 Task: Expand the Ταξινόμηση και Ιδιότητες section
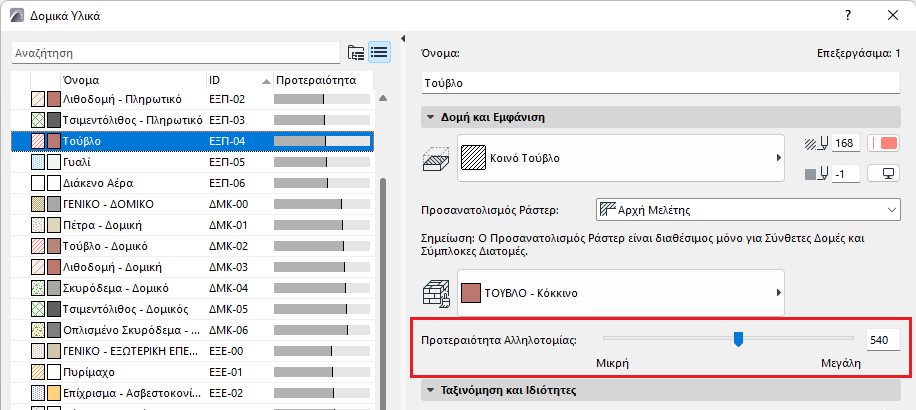[x=430, y=390]
